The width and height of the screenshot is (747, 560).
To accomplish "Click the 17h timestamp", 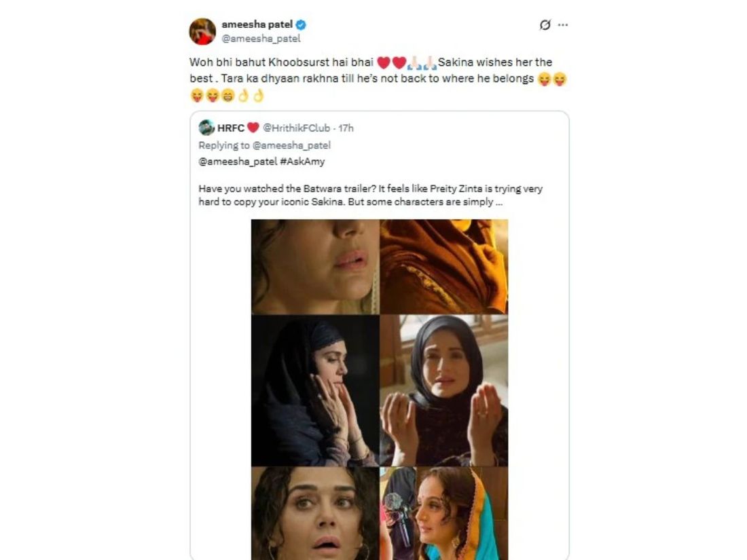I will click(346, 128).
